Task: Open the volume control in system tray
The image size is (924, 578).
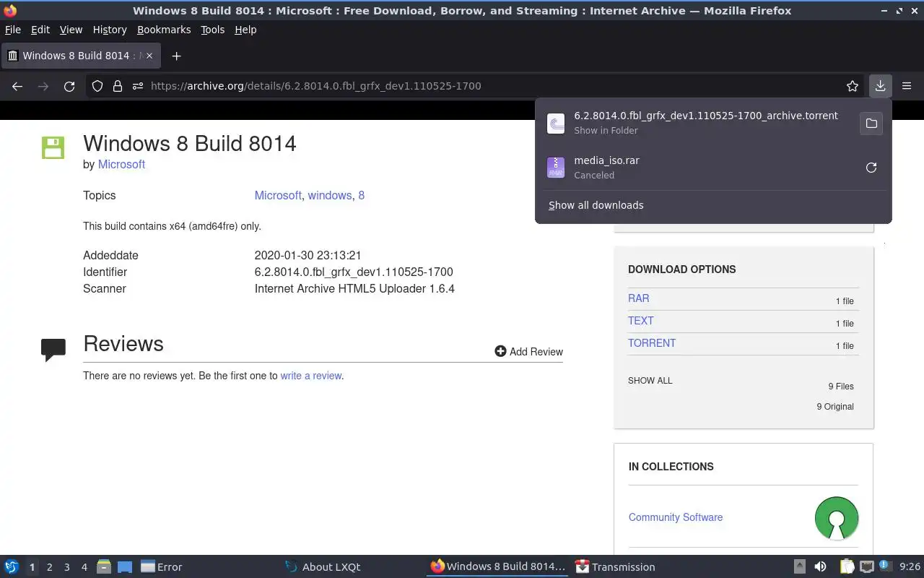Action: pos(820,567)
